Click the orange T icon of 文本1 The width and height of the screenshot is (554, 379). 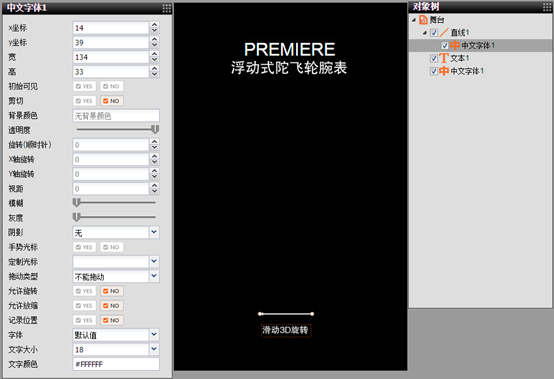point(444,58)
